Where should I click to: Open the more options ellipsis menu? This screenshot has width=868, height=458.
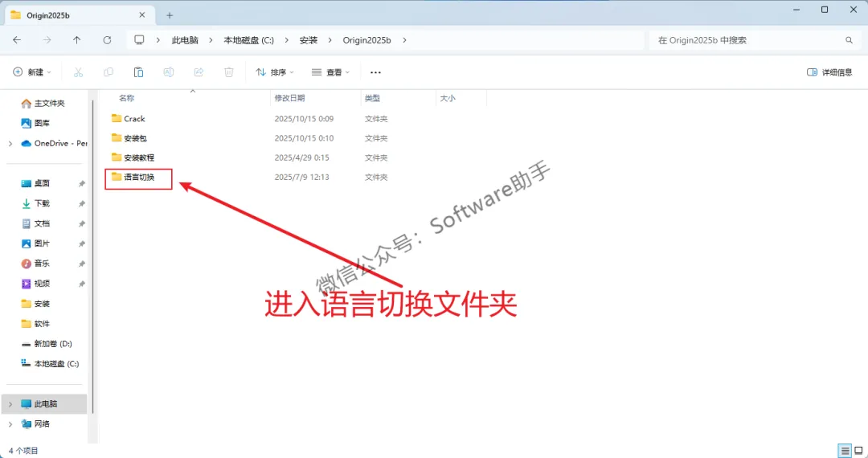(x=375, y=72)
